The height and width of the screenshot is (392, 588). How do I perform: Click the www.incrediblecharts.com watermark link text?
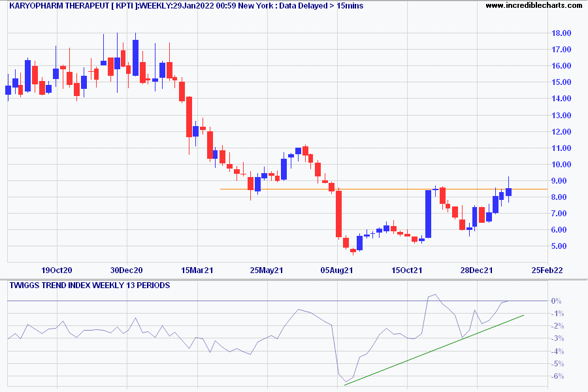tap(534, 5)
